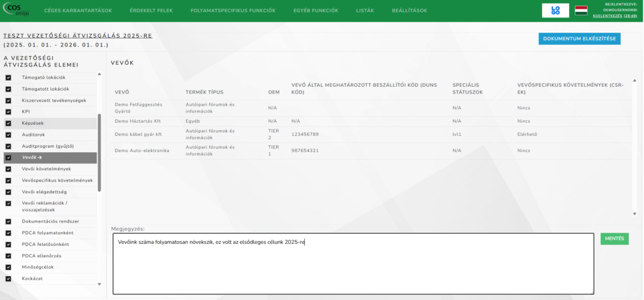Open Teszt vezetőségi átvizsgálás 2025-re title link
This screenshot has width=644, height=300.
pos(77,36)
